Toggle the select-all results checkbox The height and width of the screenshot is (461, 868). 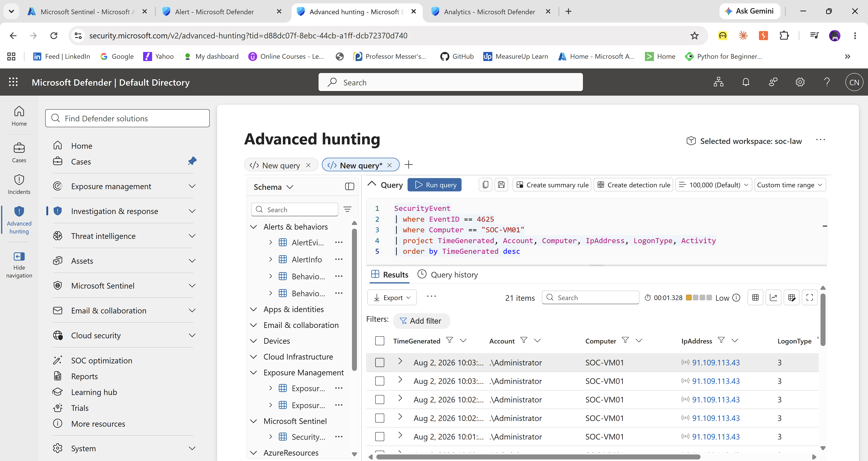380,341
